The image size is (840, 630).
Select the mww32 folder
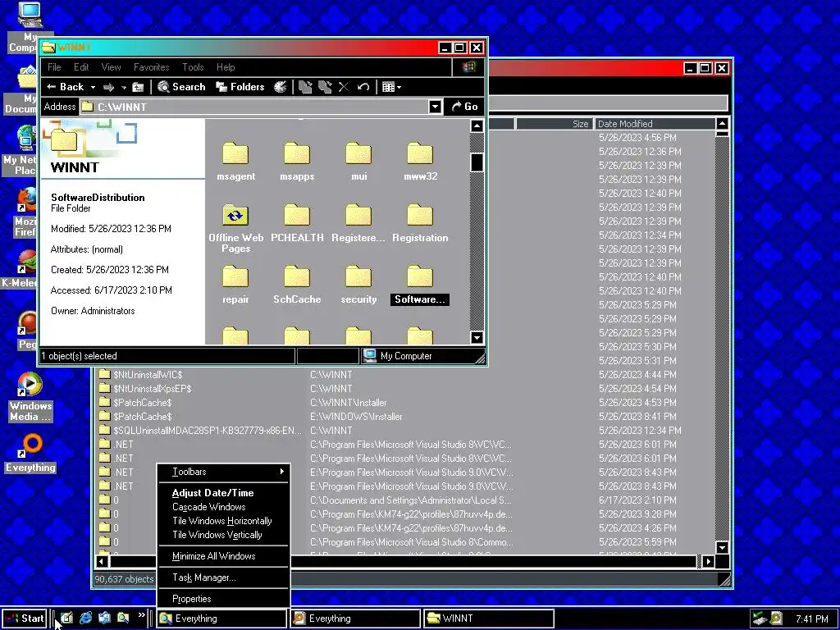pyautogui.click(x=421, y=162)
